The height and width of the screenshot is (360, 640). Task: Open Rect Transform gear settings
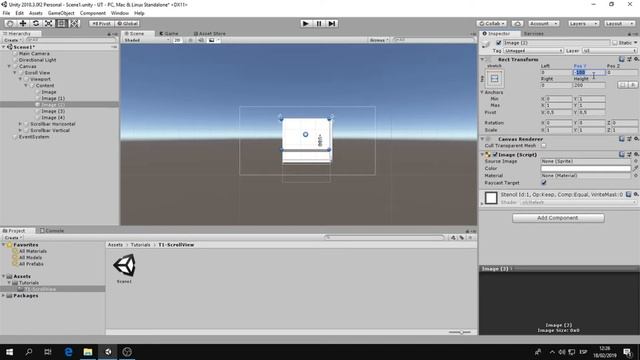pyautogui.click(x=636, y=59)
